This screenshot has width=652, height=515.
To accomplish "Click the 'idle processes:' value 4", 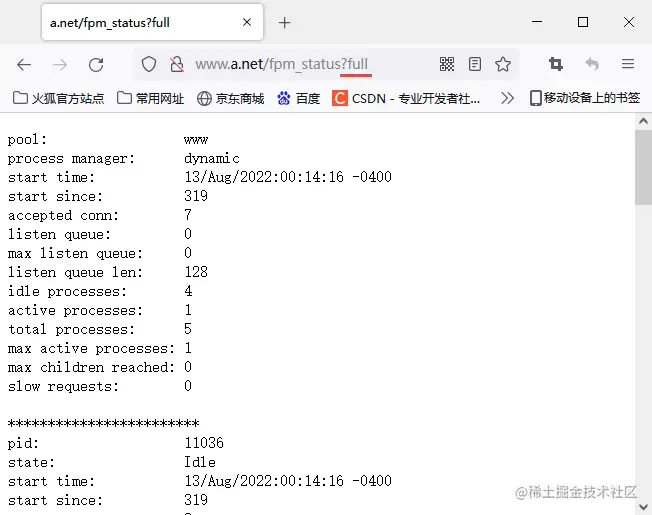I will tap(188, 291).
